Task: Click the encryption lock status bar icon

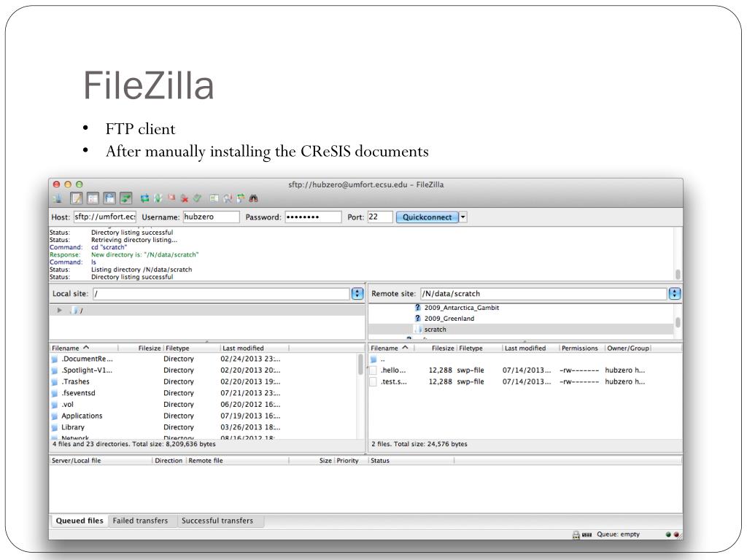Action: [576, 534]
